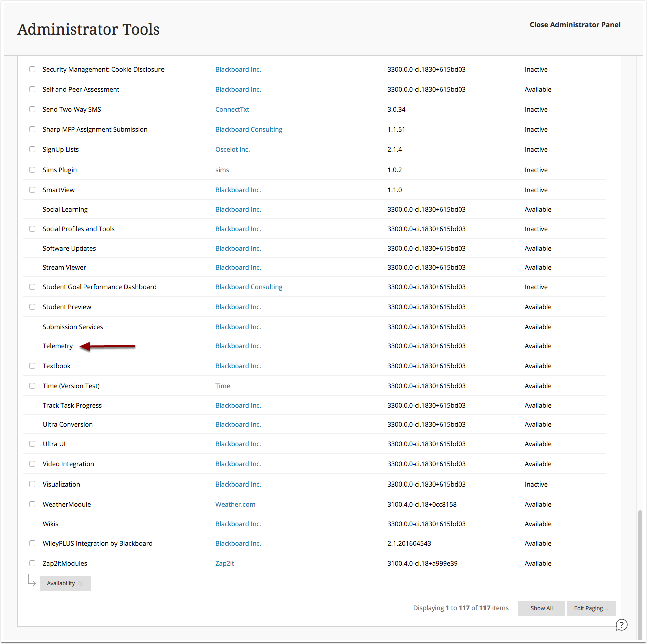Open the help question mark icon
Viewport: 647px width, 644px height.
[621, 625]
